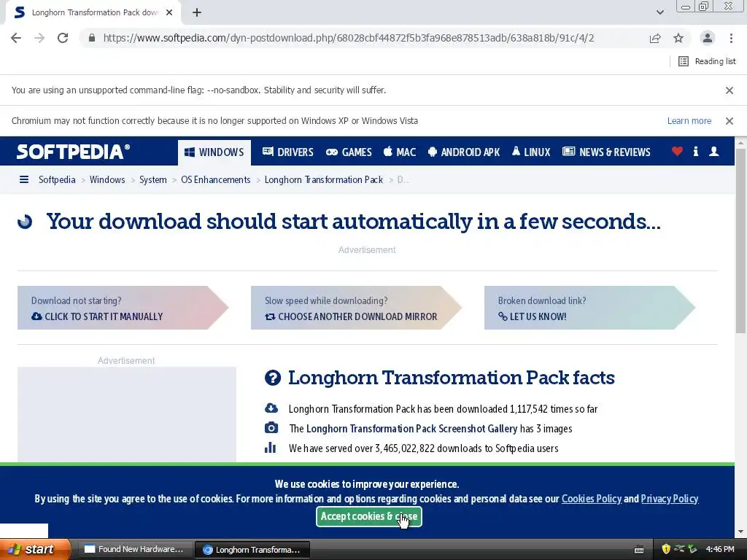The width and height of the screenshot is (747, 560).
Task: Report a broken download link
Action: coord(589,308)
